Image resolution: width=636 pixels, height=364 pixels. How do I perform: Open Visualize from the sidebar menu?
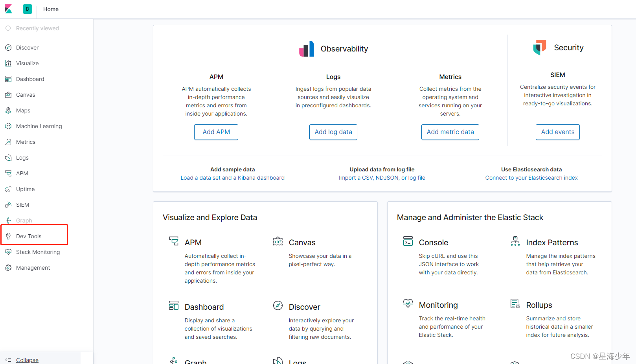click(27, 63)
